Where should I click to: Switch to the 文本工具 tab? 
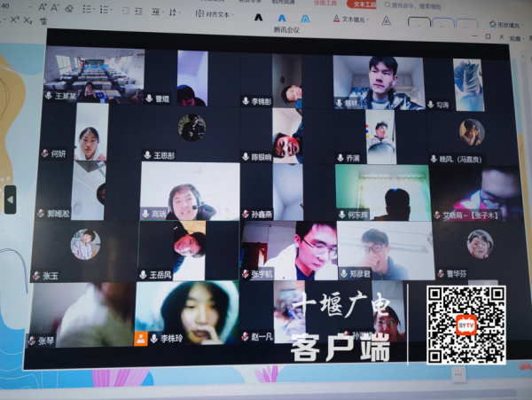pos(363,4)
